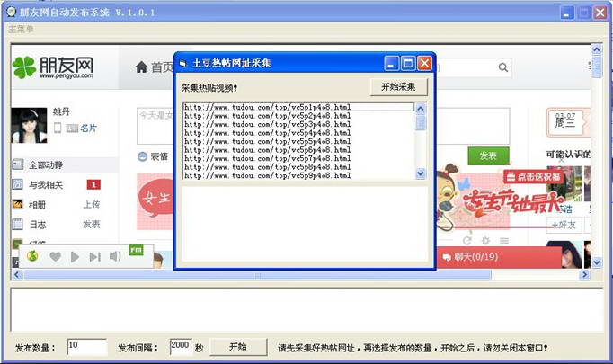Click the browser pane scroll-up arrow
Screen dimensions: 613x364
[x=597, y=49]
